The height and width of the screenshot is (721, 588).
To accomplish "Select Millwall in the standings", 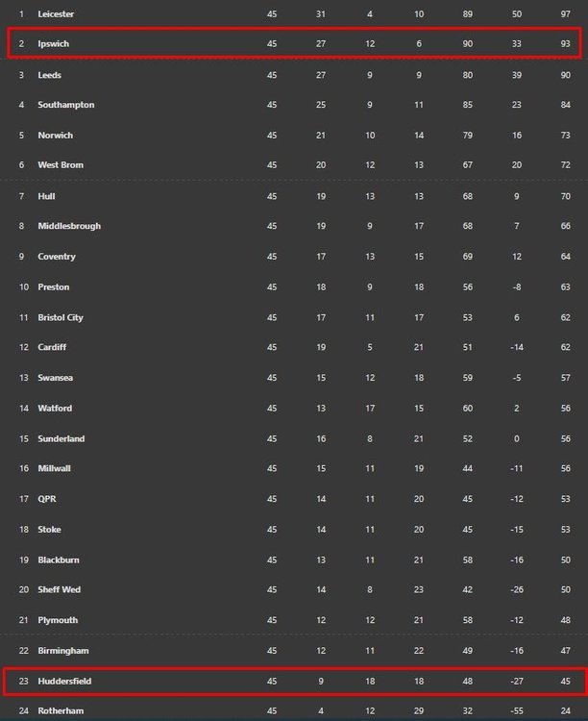I will [54, 468].
